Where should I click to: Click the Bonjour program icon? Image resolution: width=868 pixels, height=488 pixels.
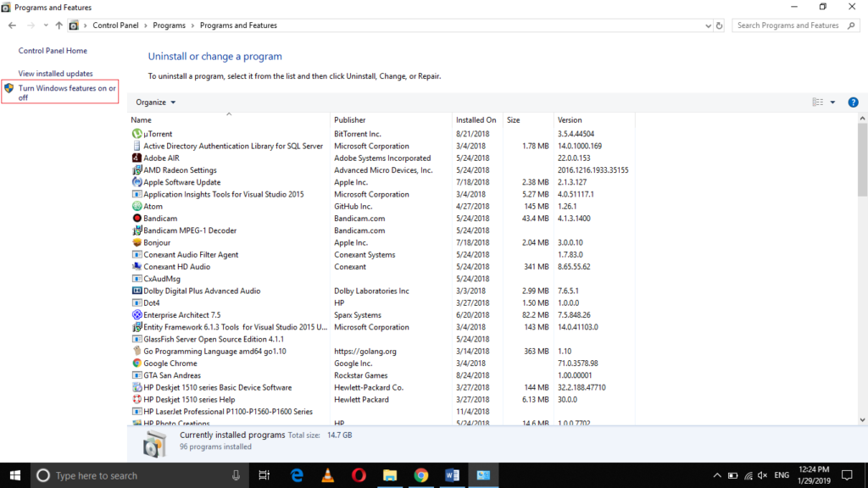coord(136,242)
